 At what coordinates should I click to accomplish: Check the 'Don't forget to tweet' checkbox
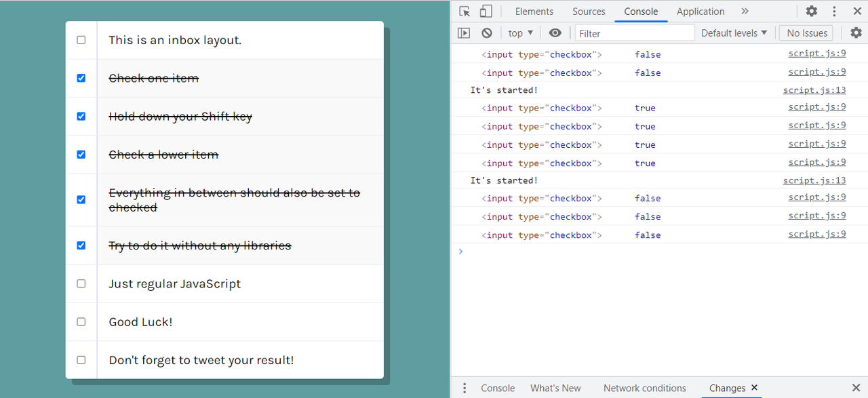click(x=81, y=360)
